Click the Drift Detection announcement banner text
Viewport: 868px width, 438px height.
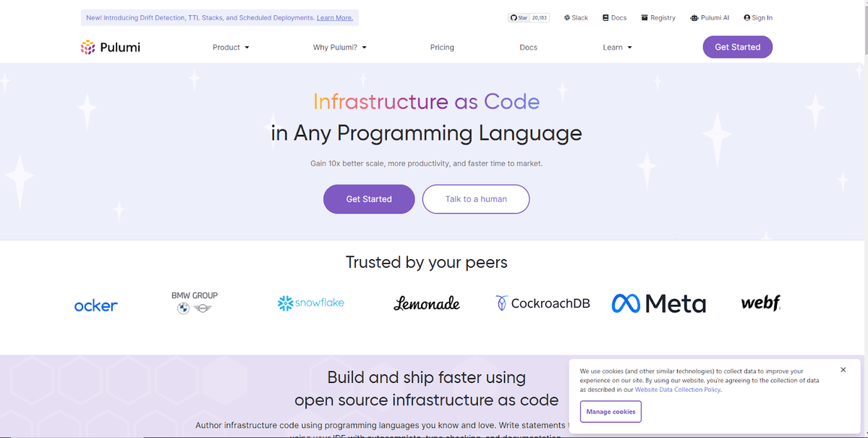pyautogui.click(x=200, y=17)
